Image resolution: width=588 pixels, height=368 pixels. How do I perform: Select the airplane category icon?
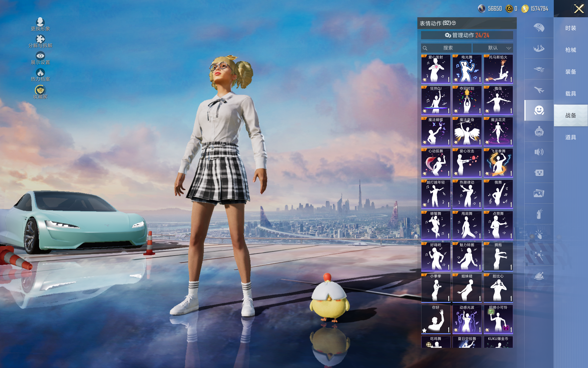tap(539, 90)
